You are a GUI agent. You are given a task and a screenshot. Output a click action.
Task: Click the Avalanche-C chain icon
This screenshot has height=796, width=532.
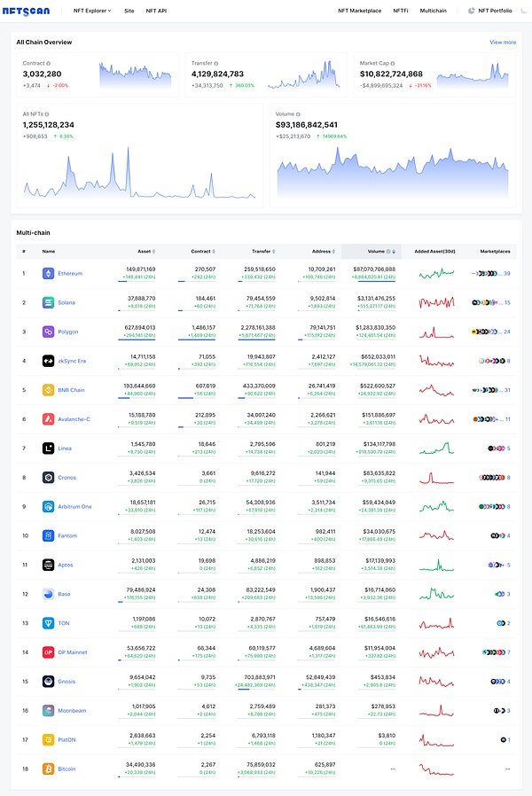pyautogui.click(x=48, y=418)
